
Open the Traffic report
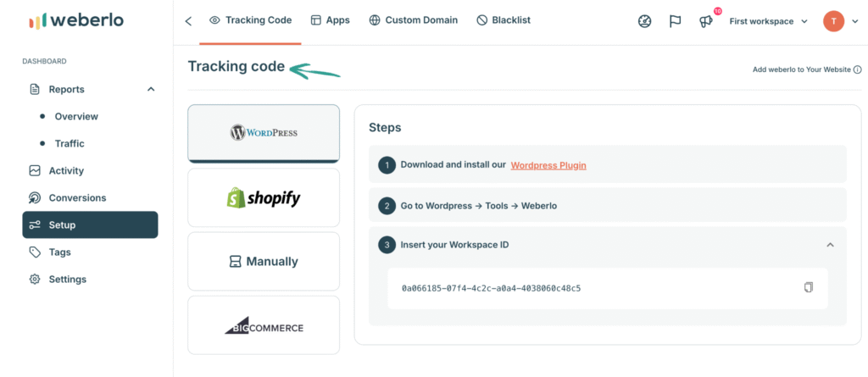[70, 143]
